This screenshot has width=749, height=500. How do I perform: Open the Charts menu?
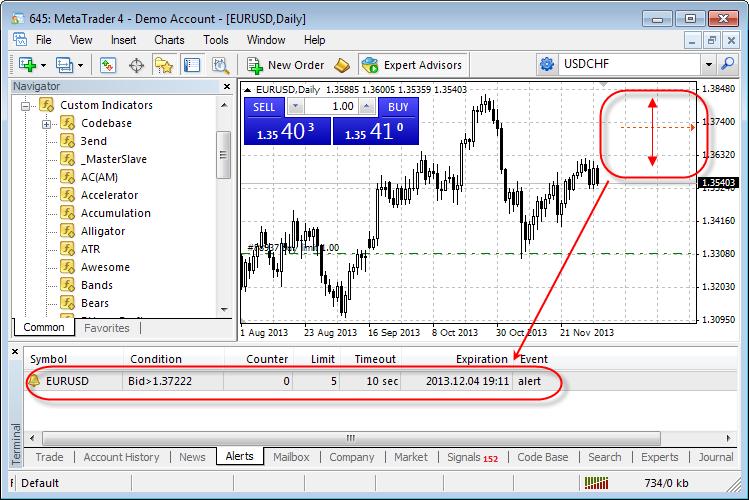click(169, 40)
